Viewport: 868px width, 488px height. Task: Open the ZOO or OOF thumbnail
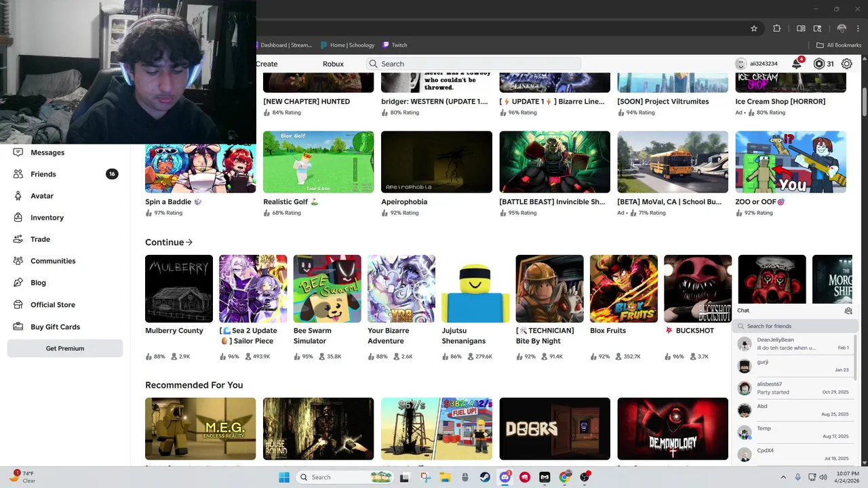[x=791, y=162]
